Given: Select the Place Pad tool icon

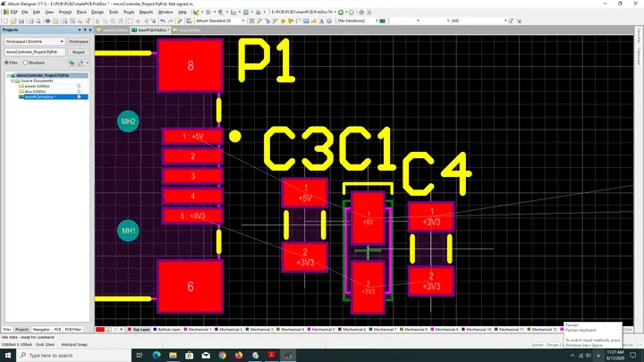Looking at the screenshot, I should (x=283, y=21).
